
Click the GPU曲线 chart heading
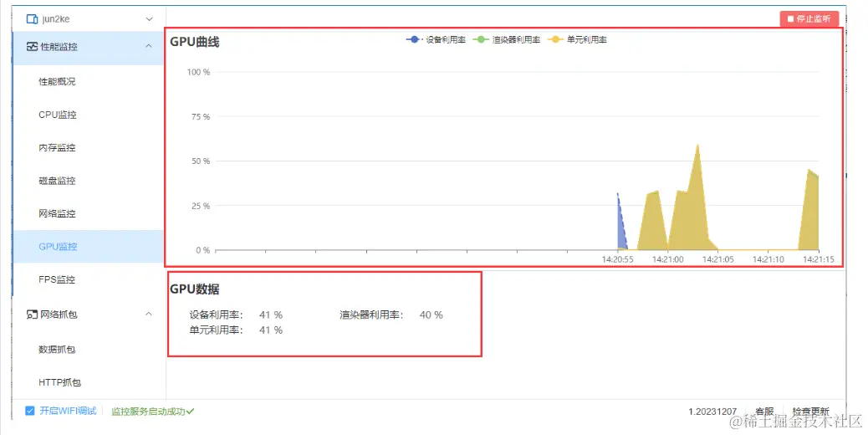click(194, 42)
